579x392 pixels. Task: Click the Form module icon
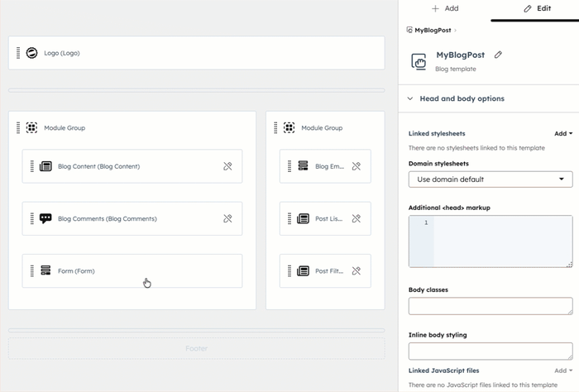[45, 270]
